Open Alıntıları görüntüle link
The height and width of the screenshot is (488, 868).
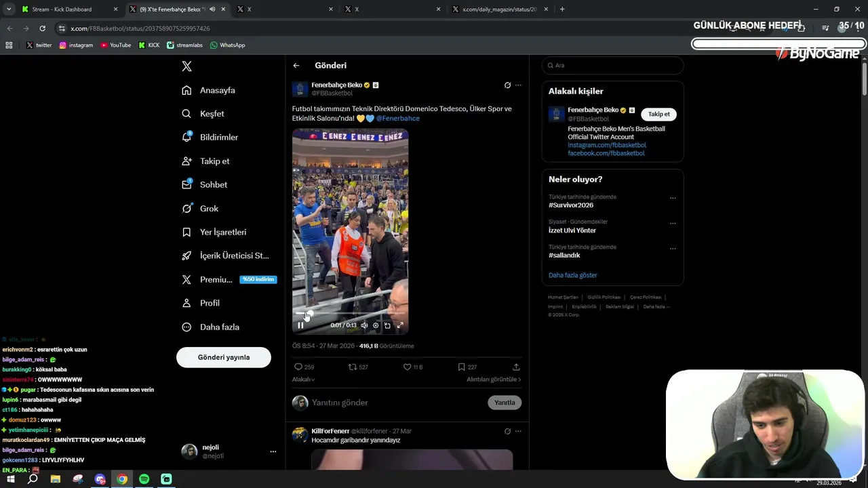(494, 380)
